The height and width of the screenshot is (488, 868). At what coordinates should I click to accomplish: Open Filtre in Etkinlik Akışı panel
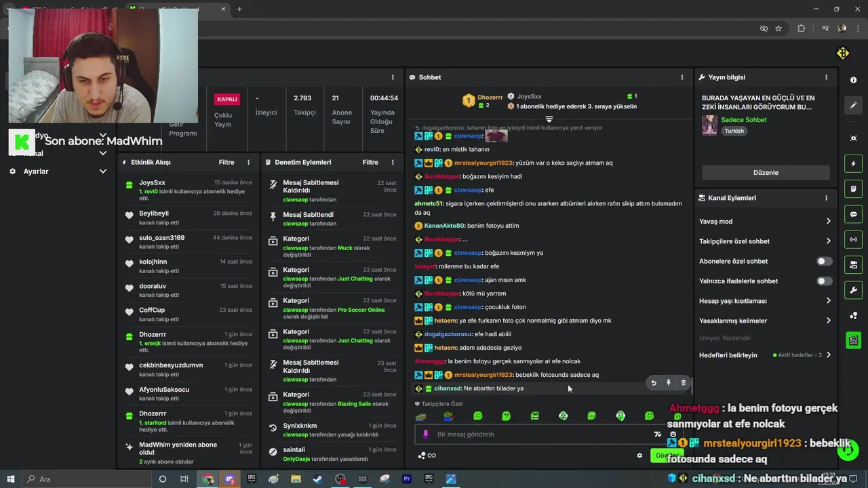click(226, 163)
